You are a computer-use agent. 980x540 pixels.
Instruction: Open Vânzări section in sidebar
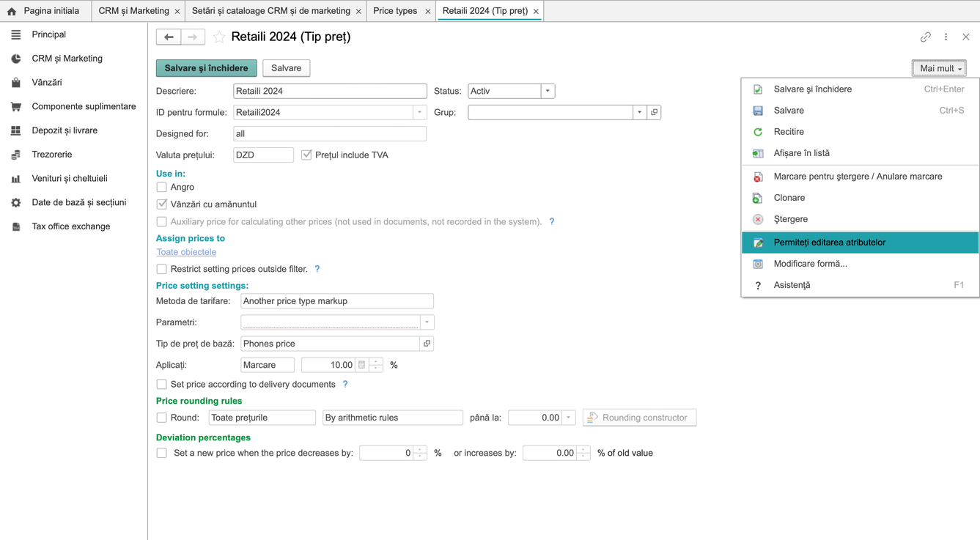coord(47,83)
